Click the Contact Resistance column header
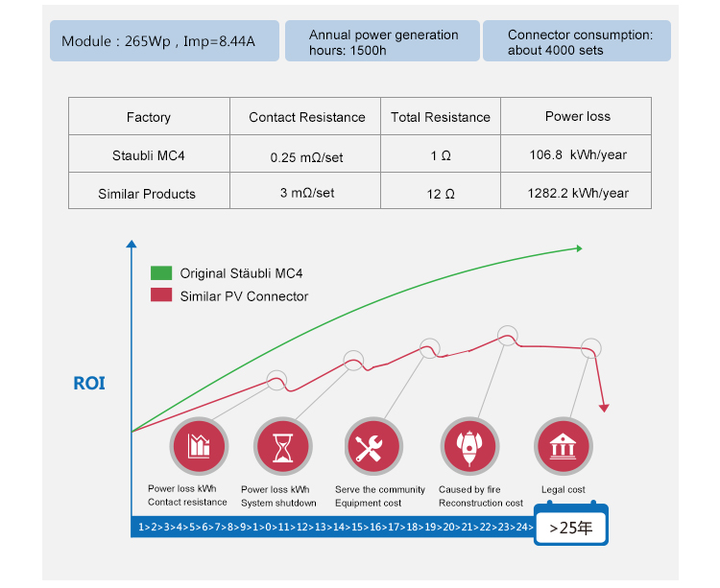720x588 pixels. click(x=305, y=116)
